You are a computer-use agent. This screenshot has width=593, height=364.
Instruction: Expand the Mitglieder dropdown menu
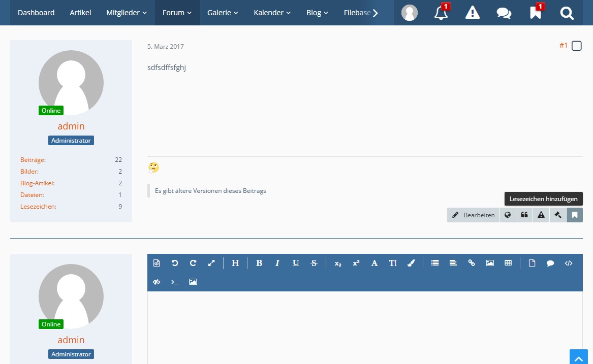tap(127, 13)
